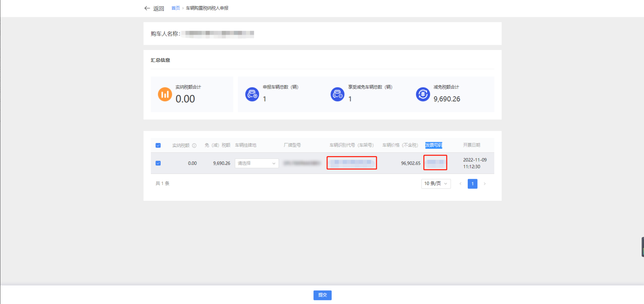Click the back arrow icon next to 返回
644x304 pixels.
click(147, 8)
